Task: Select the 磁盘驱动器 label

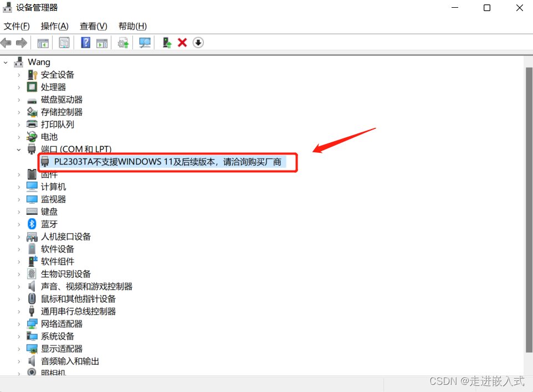Action: (62, 100)
